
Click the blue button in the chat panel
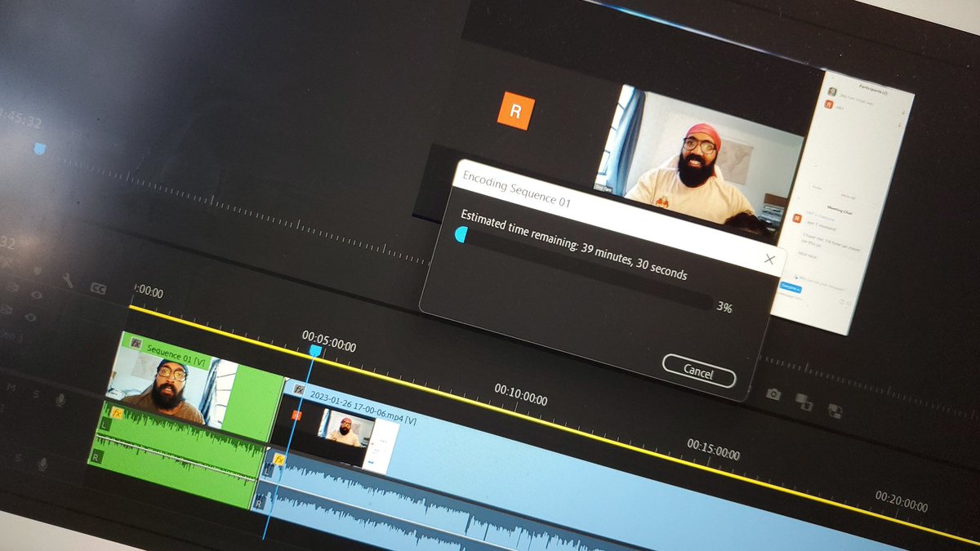[790, 287]
